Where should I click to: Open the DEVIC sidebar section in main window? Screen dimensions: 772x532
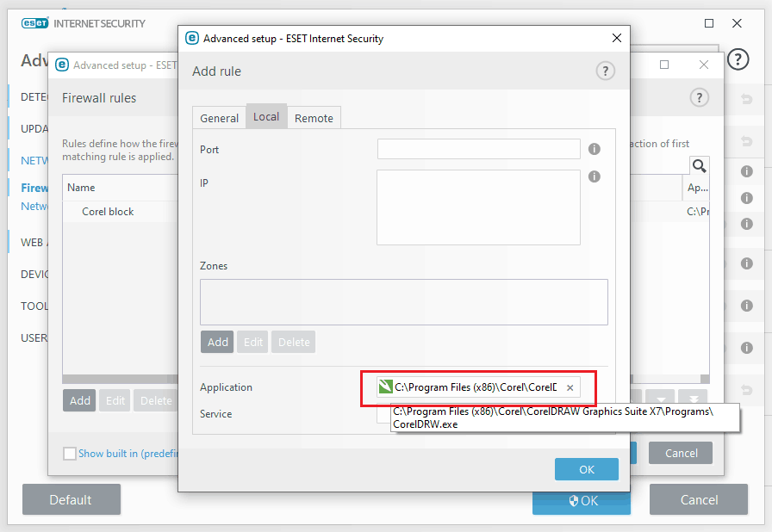[34, 274]
